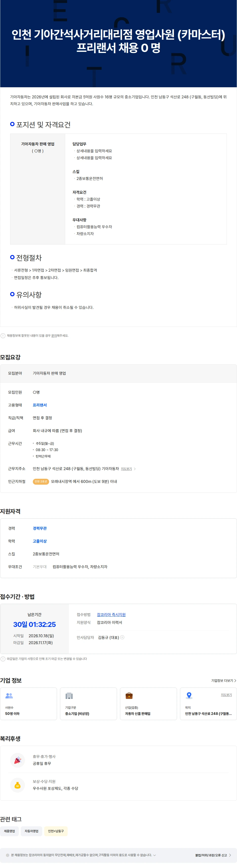237x868 pixels.
Task: Click the info icon beside 마감일은 기업의 사정 notice
Action: [x=3, y=659]
